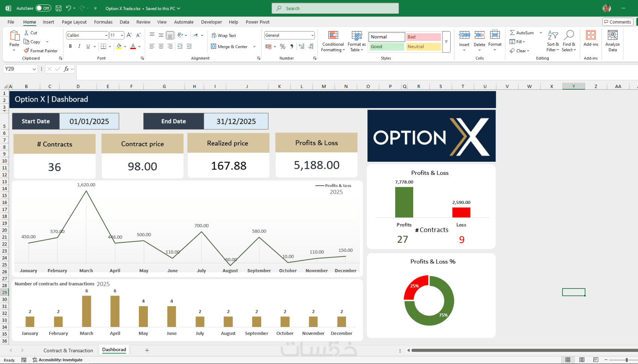Screen dimensions: 638x364
Task: Open the Formulas ribbon tab
Action: click(x=103, y=22)
